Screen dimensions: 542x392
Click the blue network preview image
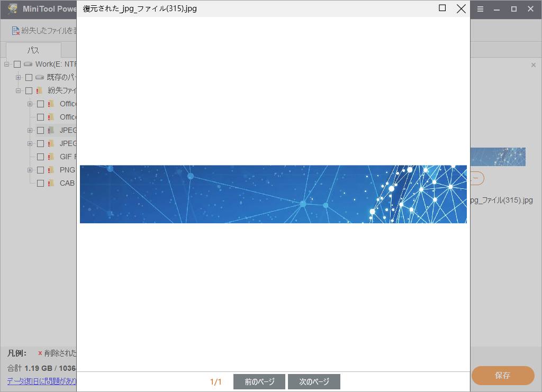click(273, 194)
